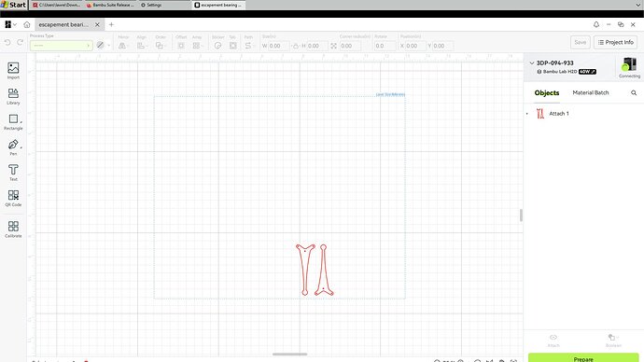The height and width of the screenshot is (362, 644).
Task: Open the Calibrate tool
Action: point(13,230)
